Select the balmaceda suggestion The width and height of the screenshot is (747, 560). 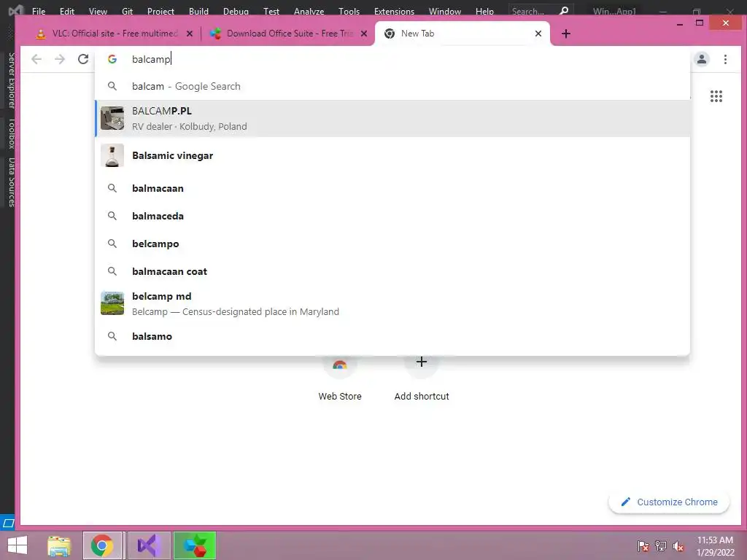point(392,216)
